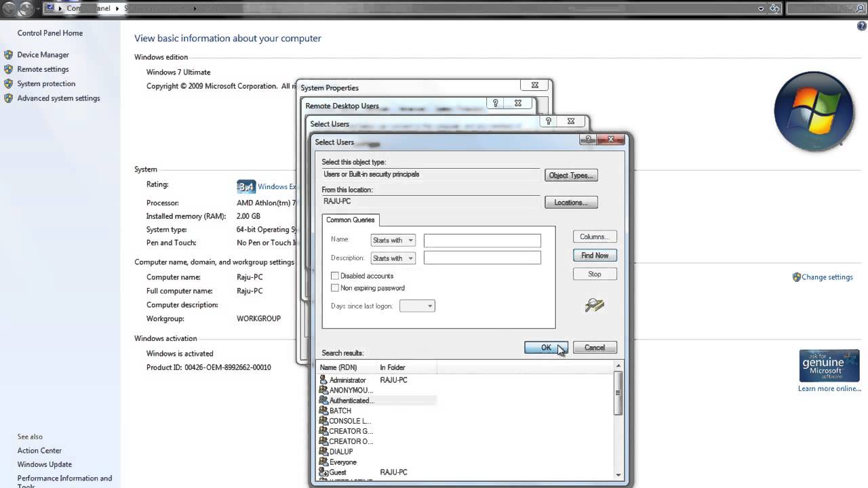The width and height of the screenshot is (868, 488).
Task: Select the Authenticated... row in search results
Action: (378, 401)
